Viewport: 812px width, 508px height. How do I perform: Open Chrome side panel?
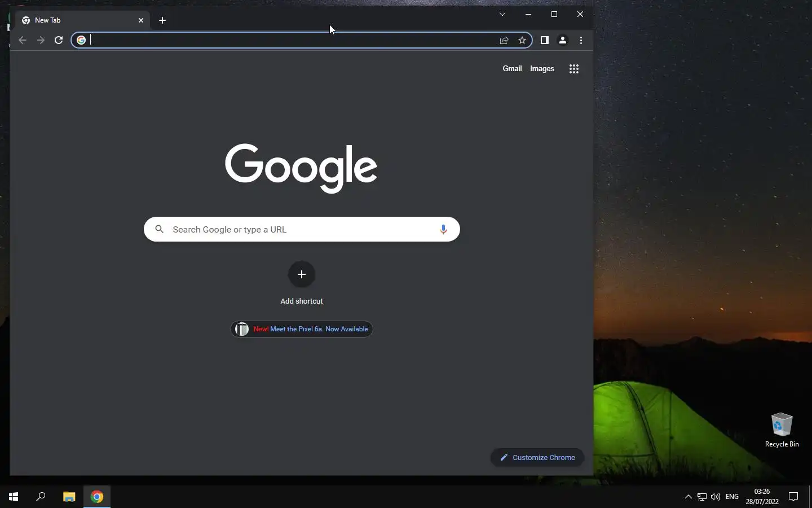click(545, 40)
